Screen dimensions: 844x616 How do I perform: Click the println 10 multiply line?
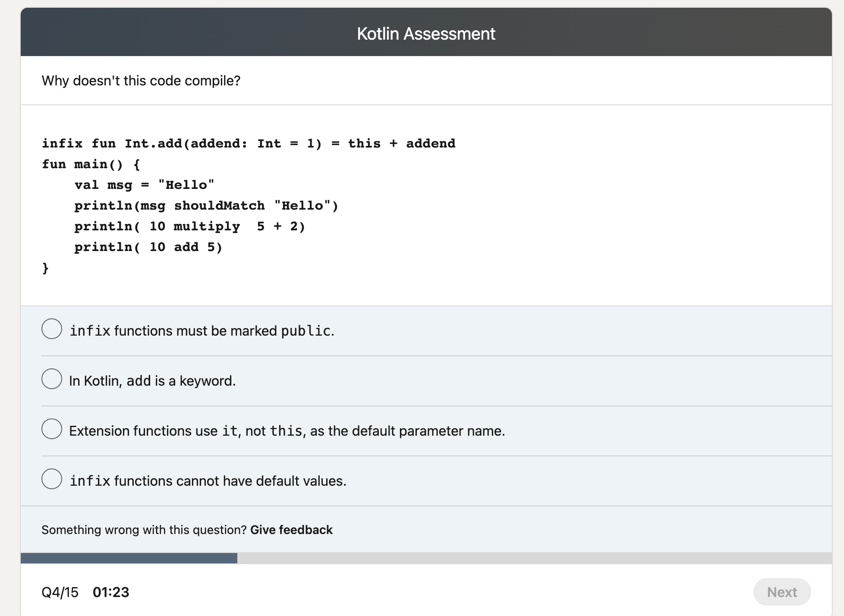190,226
